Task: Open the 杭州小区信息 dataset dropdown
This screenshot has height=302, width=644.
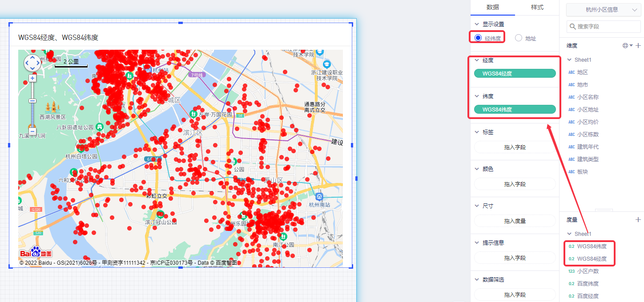Action: pyautogui.click(x=602, y=9)
